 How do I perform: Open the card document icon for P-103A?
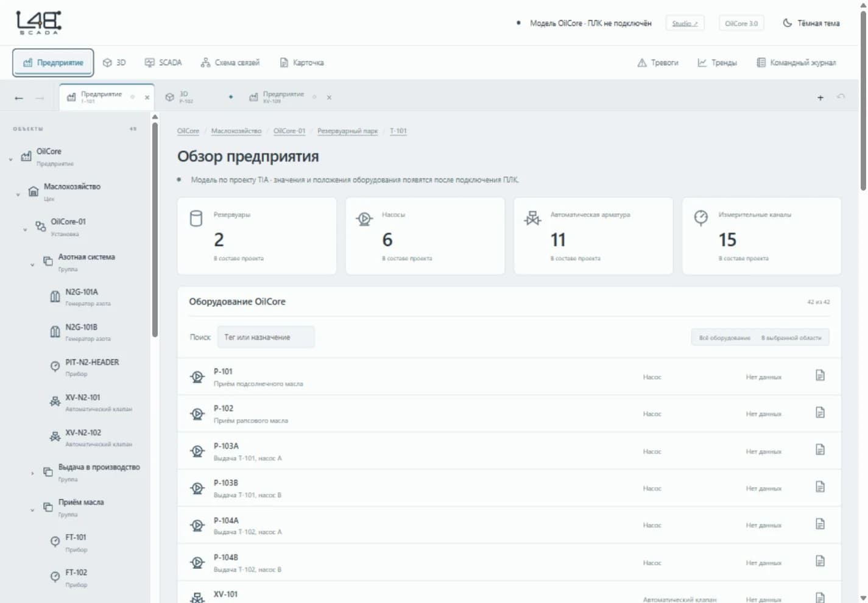tap(820, 450)
